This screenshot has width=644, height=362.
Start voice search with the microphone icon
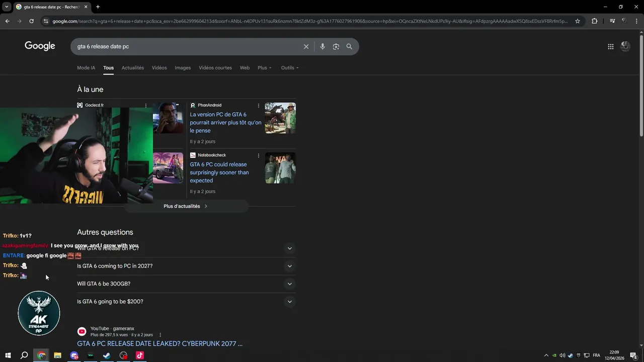323,46
